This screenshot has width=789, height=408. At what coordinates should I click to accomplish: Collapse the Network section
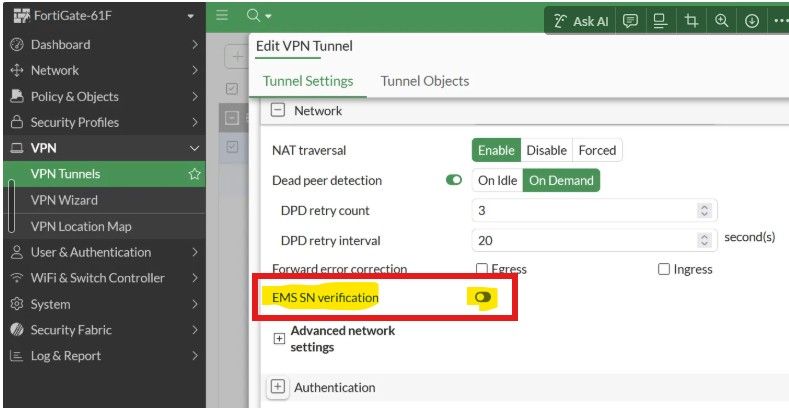click(x=278, y=110)
